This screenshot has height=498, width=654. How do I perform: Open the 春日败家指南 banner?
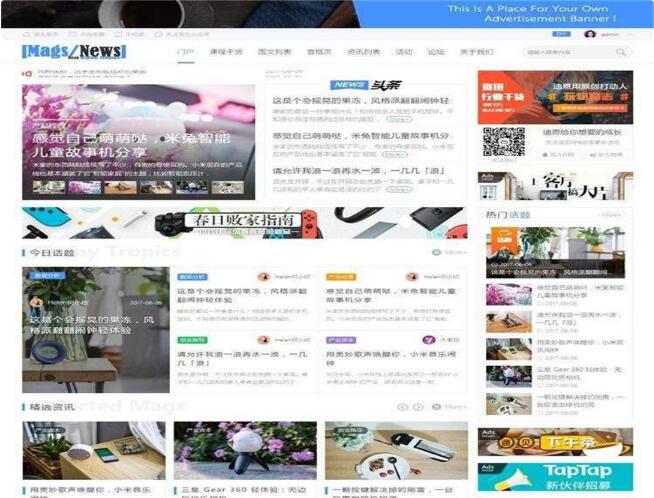click(x=244, y=222)
